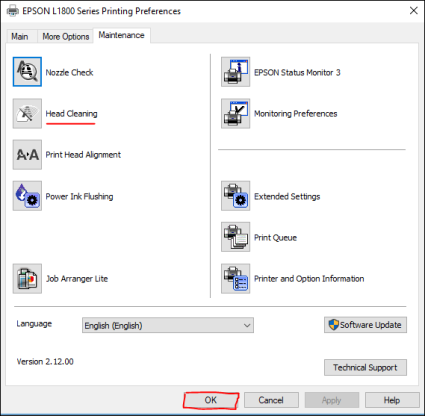Open Job Arranger Lite icon

(x=27, y=279)
